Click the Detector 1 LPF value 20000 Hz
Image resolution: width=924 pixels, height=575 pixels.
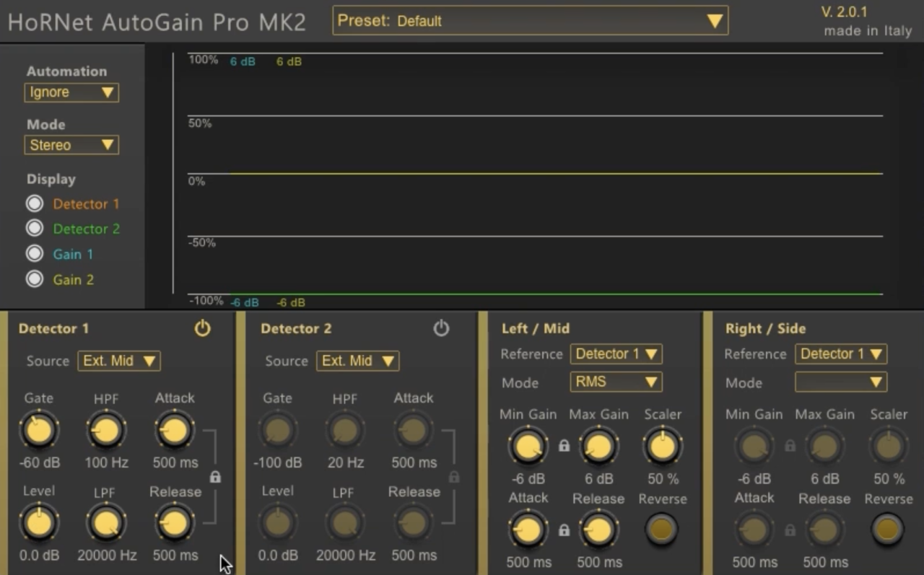pyautogui.click(x=107, y=556)
